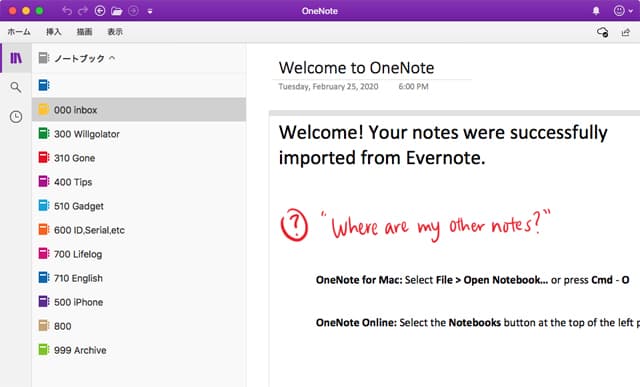Click the blue 710 English notebook icon
Image resolution: width=640 pixels, height=387 pixels.
click(44, 278)
